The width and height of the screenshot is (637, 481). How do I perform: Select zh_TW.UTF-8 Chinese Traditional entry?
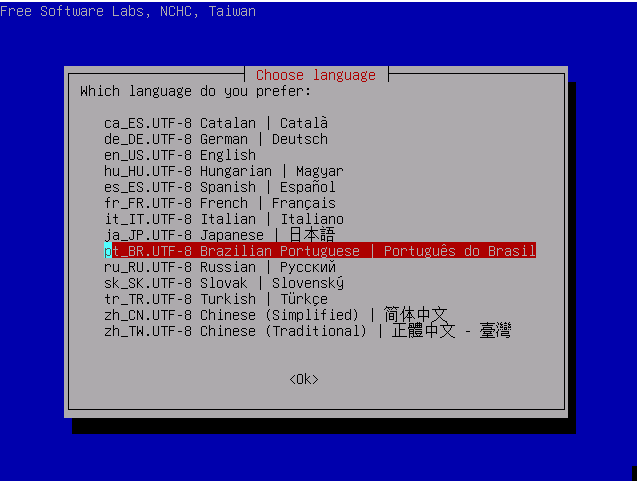[308, 331]
